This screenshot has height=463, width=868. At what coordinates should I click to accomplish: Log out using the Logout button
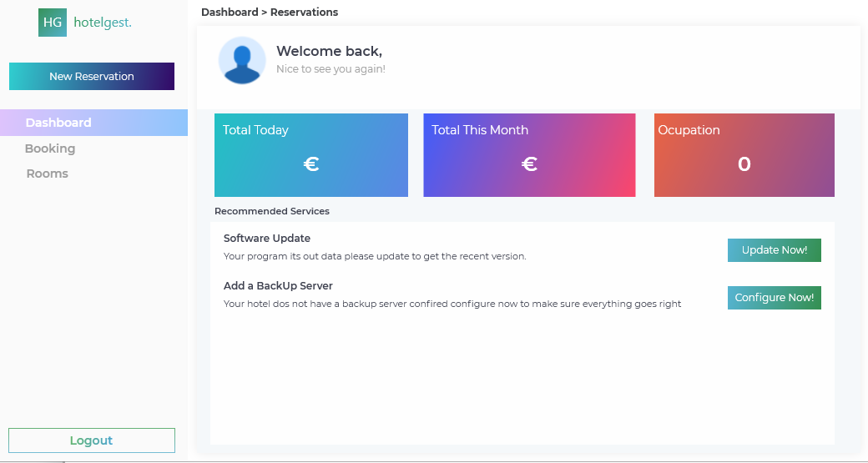point(92,440)
